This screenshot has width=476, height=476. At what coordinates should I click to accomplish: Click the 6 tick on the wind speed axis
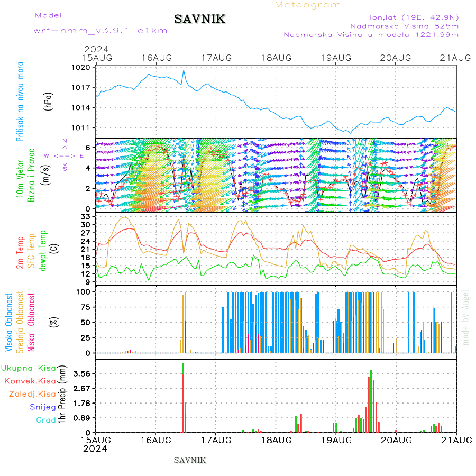pyautogui.click(x=88, y=148)
